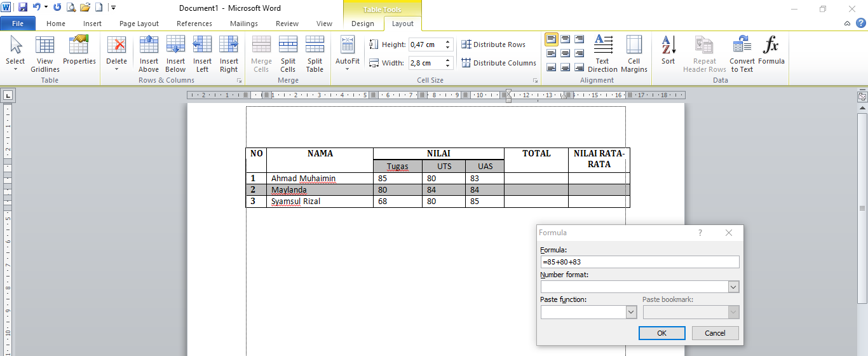
Task: Change Text Direction
Action: (x=602, y=55)
